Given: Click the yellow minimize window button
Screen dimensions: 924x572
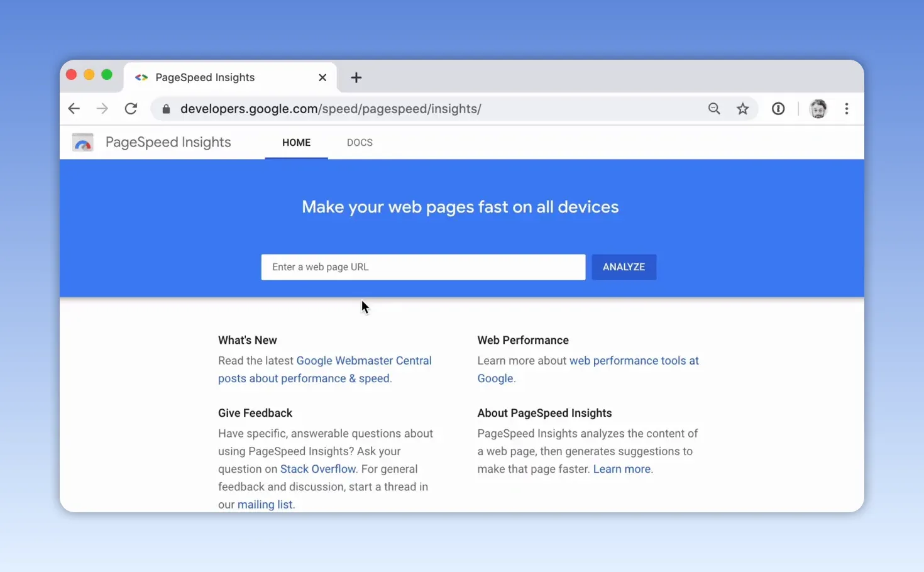Looking at the screenshot, I should click(89, 75).
